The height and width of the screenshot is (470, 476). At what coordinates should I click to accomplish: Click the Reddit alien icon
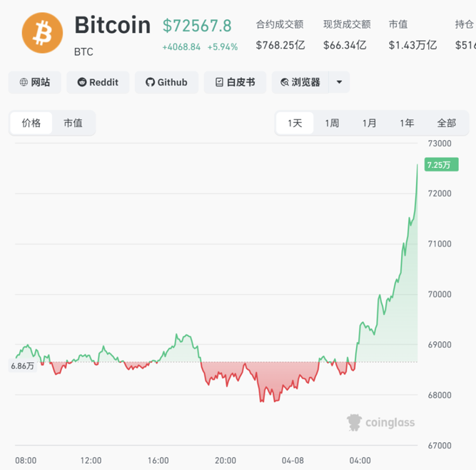(81, 82)
